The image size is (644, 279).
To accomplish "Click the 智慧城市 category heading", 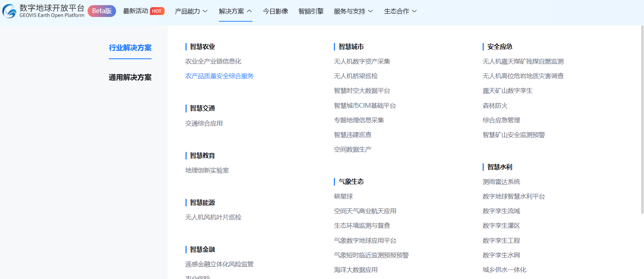I will click(x=351, y=47).
